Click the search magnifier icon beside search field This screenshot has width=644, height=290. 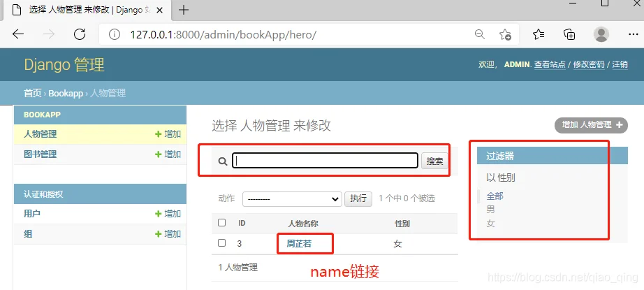(223, 161)
